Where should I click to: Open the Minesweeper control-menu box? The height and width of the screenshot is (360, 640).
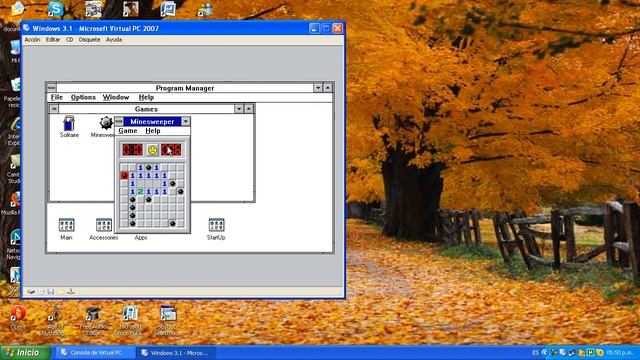(x=119, y=122)
